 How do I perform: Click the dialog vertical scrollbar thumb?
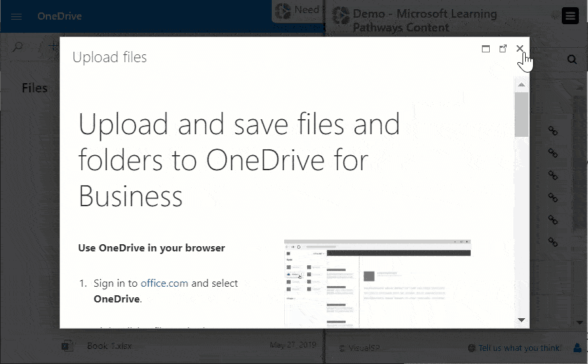(521, 115)
